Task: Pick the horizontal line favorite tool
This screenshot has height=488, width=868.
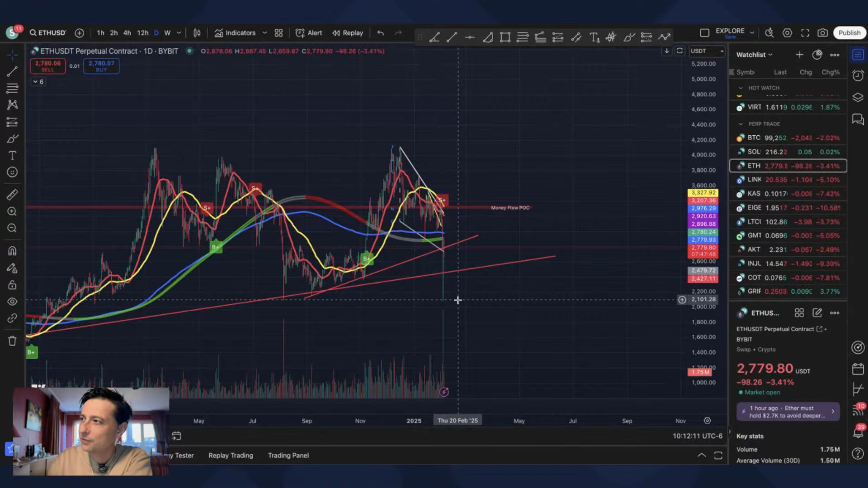Action: [470, 37]
